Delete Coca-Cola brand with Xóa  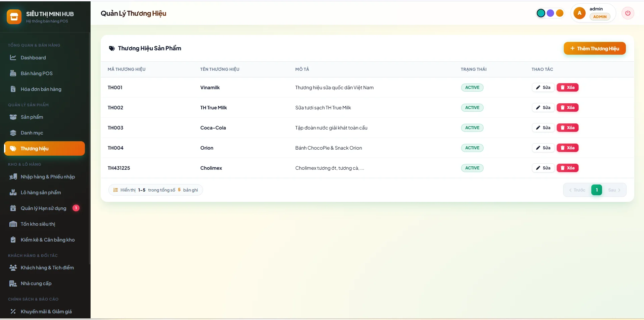click(567, 128)
